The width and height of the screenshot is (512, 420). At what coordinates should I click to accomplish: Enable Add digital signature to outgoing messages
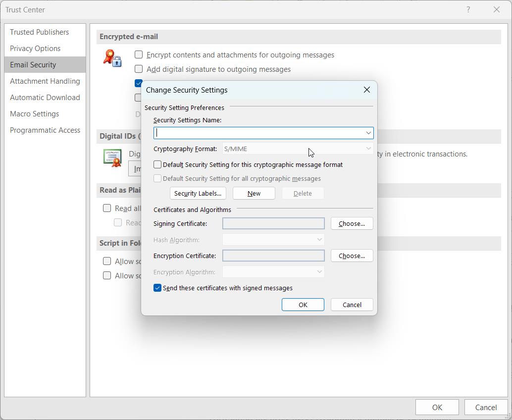pyautogui.click(x=139, y=69)
